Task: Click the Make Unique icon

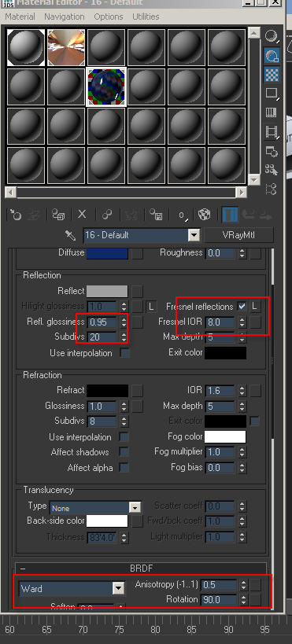Action: (x=131, y=215)
